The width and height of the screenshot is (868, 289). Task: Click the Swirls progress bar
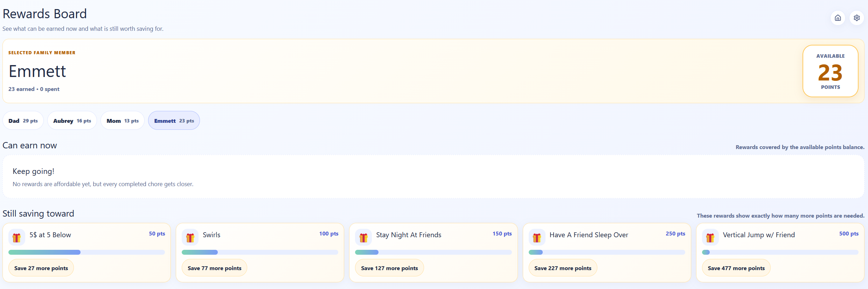(x=260, y=252)
